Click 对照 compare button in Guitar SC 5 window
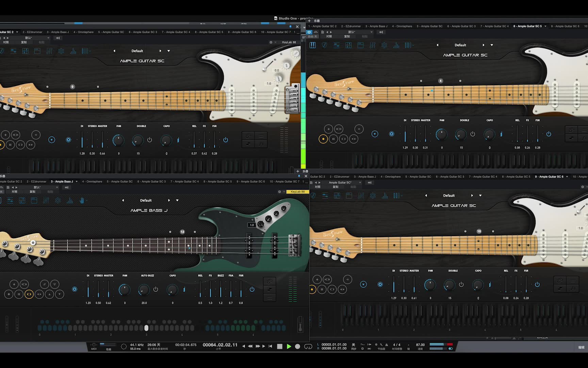This screenshot has height=368, width=588. [x=329, y=36]
